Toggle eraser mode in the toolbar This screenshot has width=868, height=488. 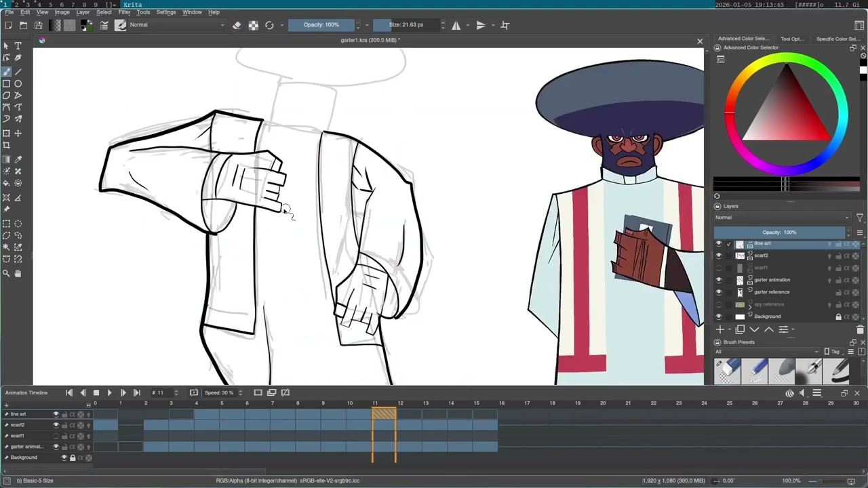pyautogui.click(x=237, y=25)
